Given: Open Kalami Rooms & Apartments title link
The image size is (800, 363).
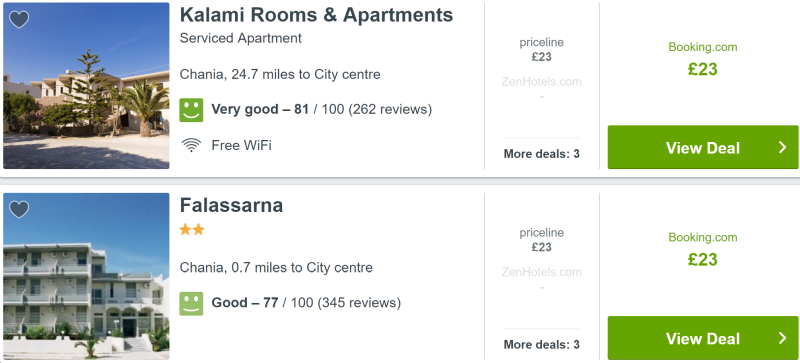Looking at the screenshot, I should [x=316, y=15].
